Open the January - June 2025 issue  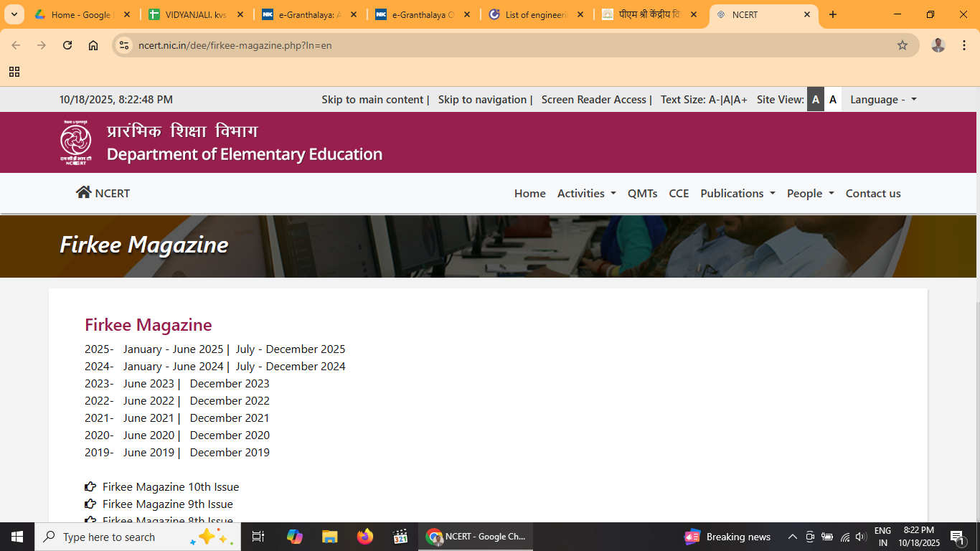click(173, 349)
